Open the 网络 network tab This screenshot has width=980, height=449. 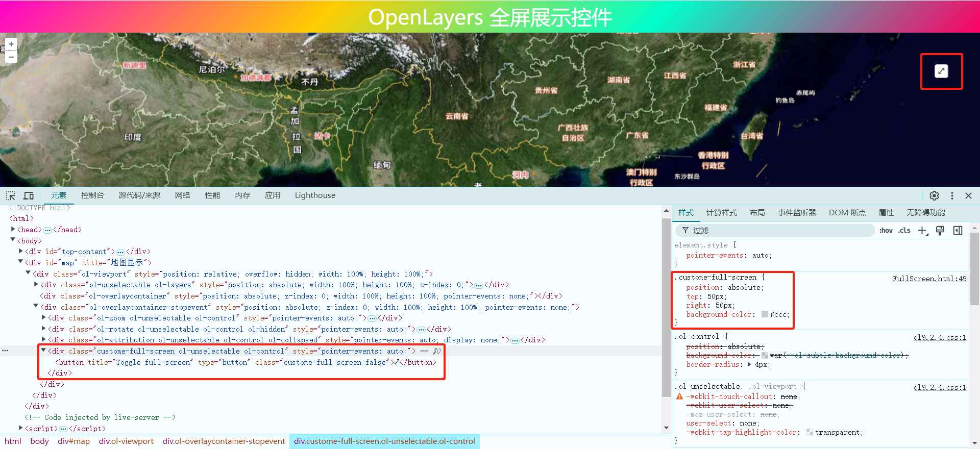pos(182,195)
